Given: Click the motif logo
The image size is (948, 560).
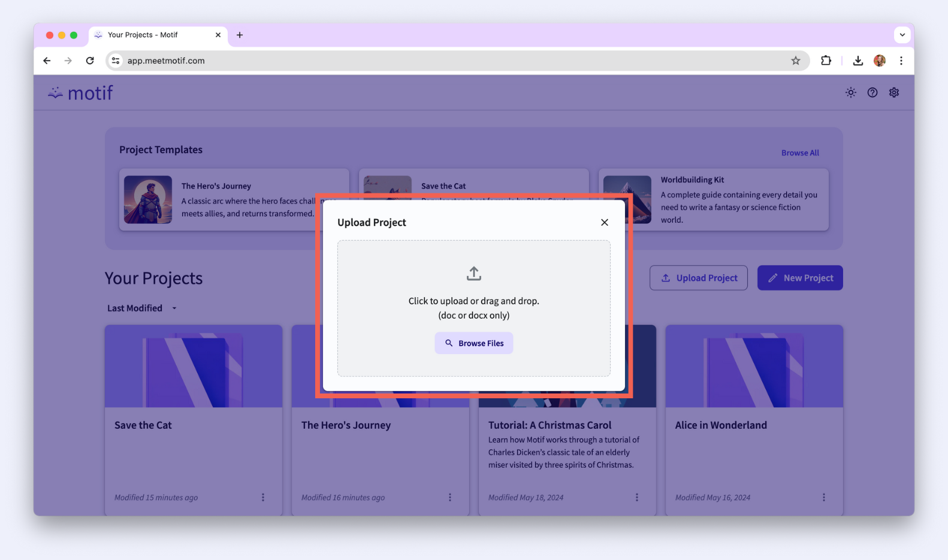Looking at the screenshot, I should coord(80,93).
